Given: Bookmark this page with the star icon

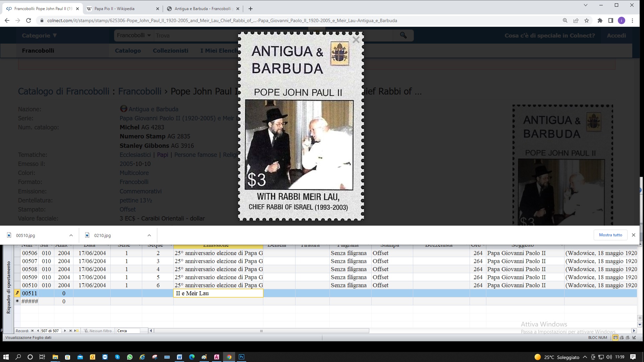Looking at the screenshot, I should click(587, 20).
